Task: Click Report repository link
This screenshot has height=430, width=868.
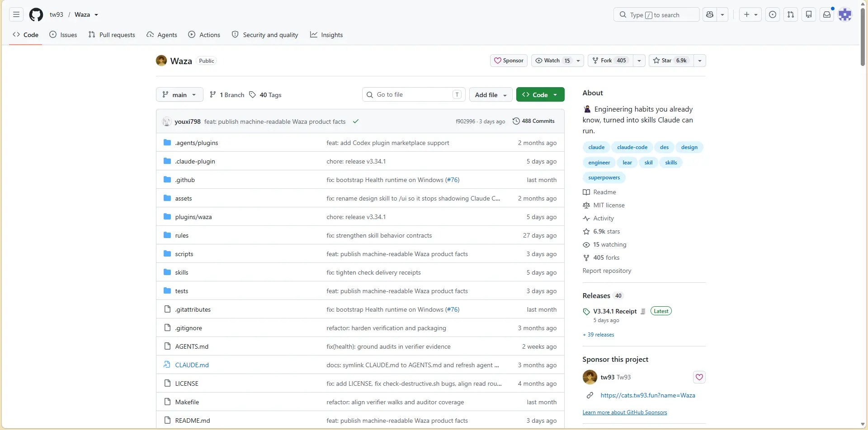Action: coord(607,271)
